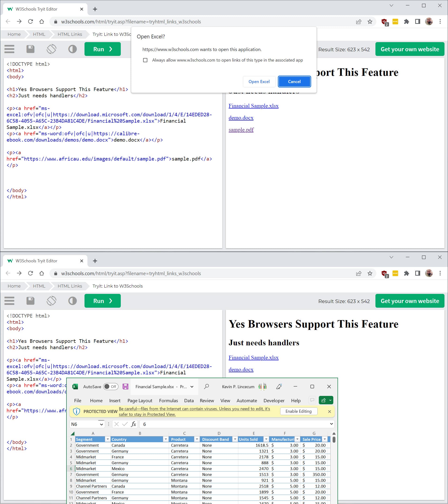The image size is (448, 504).
Task: Open the Comments icon in the Excel ribbon
Action: click(312, 400)
